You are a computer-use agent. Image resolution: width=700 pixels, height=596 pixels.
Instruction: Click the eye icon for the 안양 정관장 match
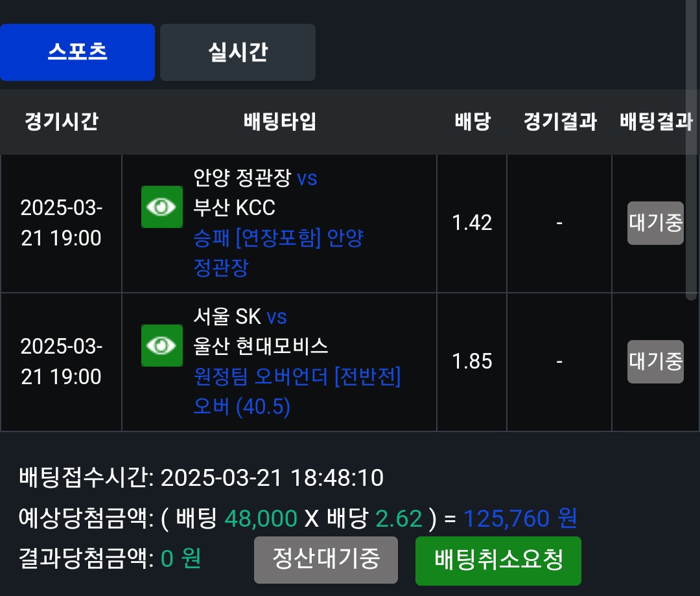pos(162,207)
